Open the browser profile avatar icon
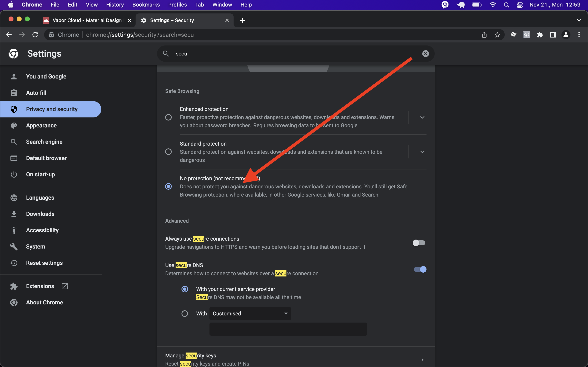588x367 pixels. click(566, 35)
